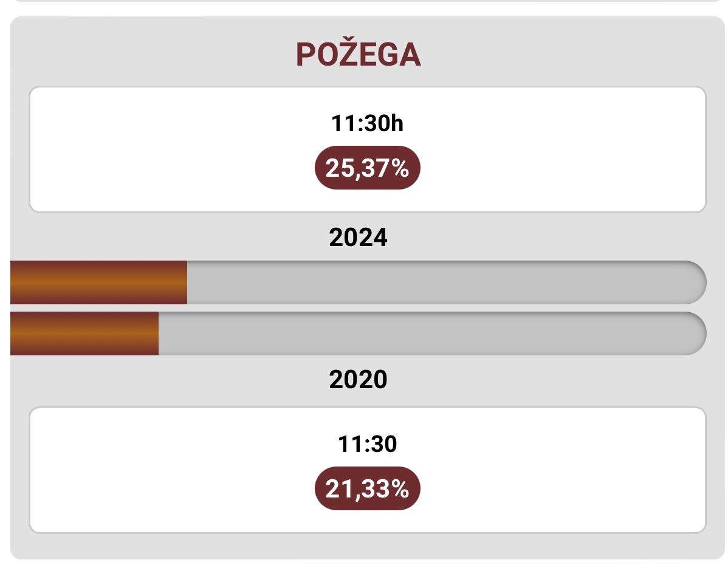Click the right edge of the 2024 bar's fill
Image resolution: width=728 pixels, height=571 pixels.
[185, 282]
